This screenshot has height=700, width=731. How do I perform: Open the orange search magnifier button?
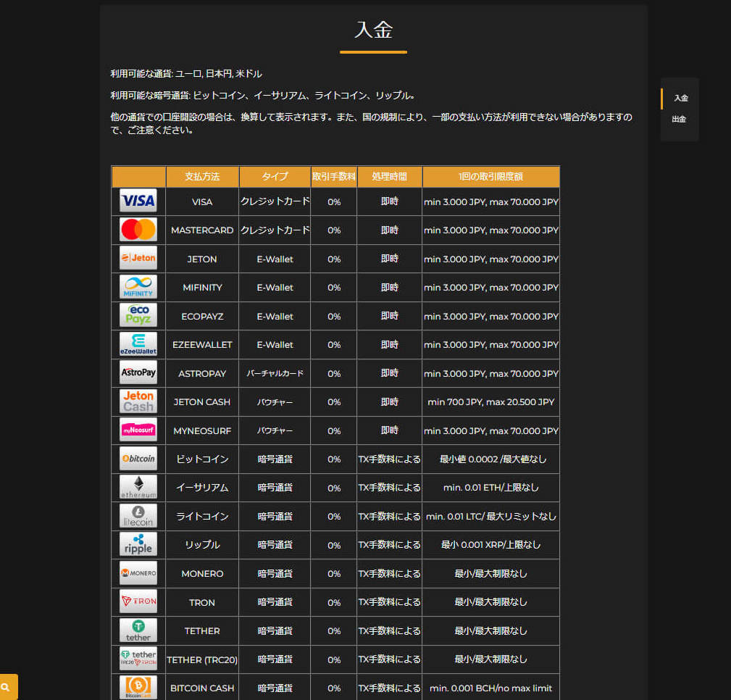point(7,687)
